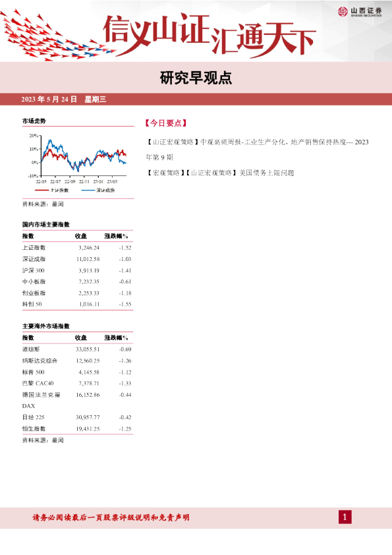Click the red 上证指数 legend line

(42, 190)
